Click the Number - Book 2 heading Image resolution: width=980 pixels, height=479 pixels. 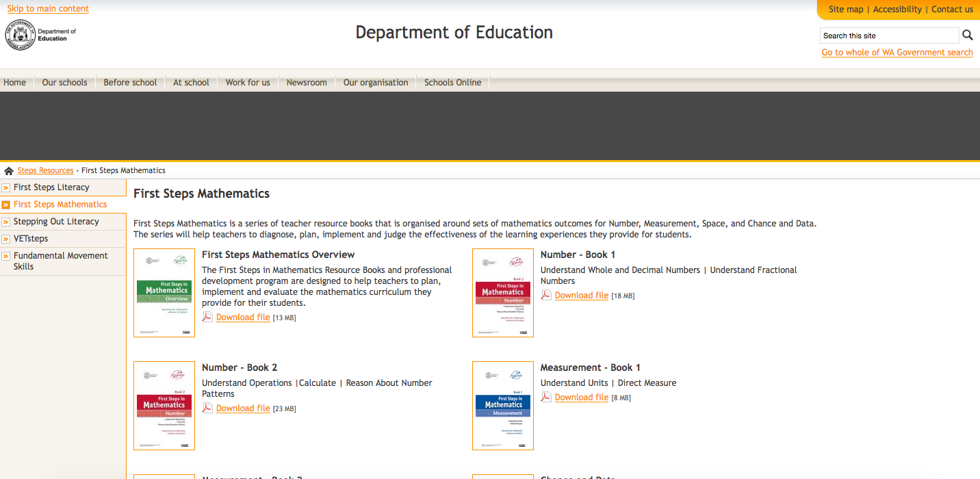click(x=240, y=367)
